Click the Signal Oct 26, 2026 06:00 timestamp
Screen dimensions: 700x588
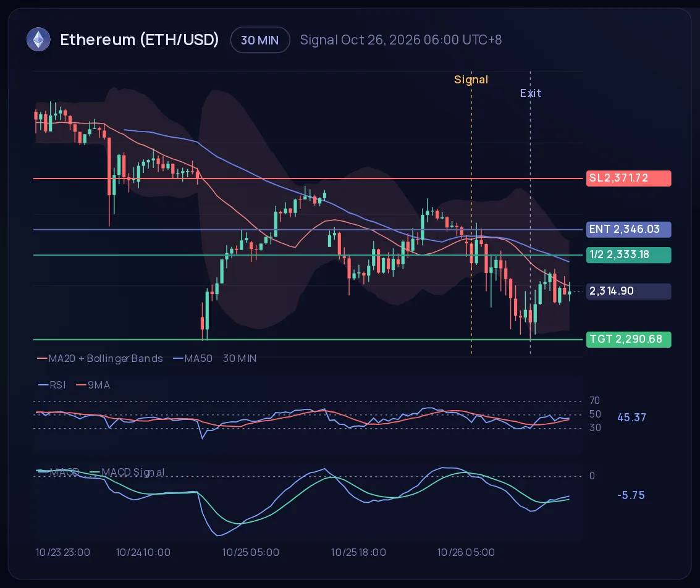(x=400, y=40)
